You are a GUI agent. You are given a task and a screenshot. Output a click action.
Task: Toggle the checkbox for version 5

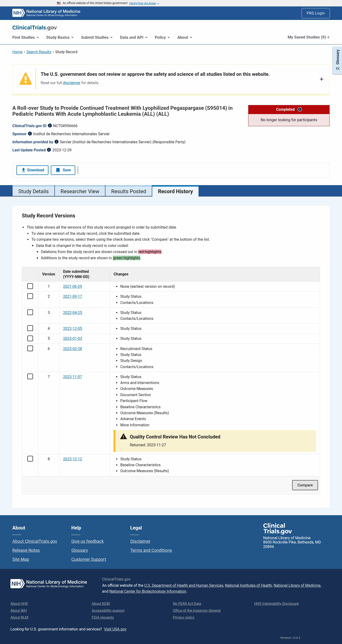click(x=30, y=338)
